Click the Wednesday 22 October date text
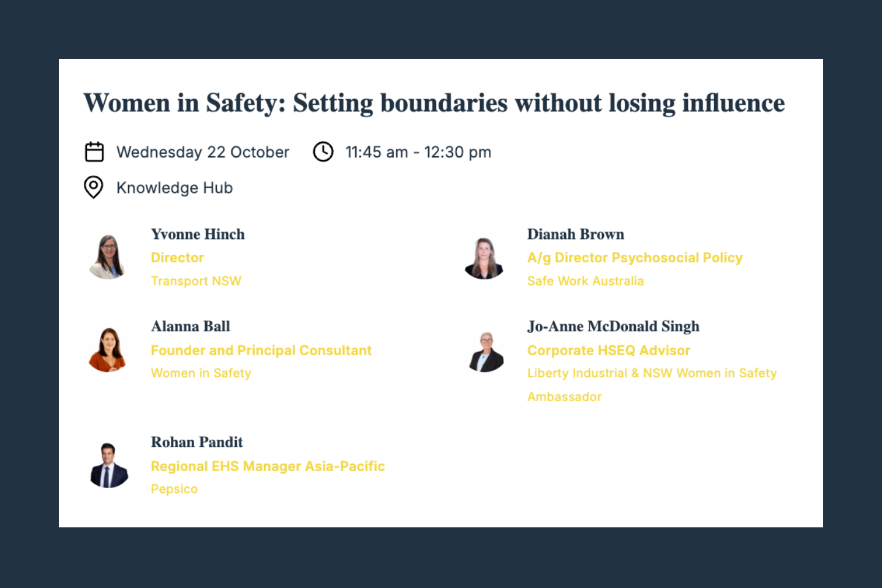Viewport: 882px width, 588px height. [x=203, y=153]
